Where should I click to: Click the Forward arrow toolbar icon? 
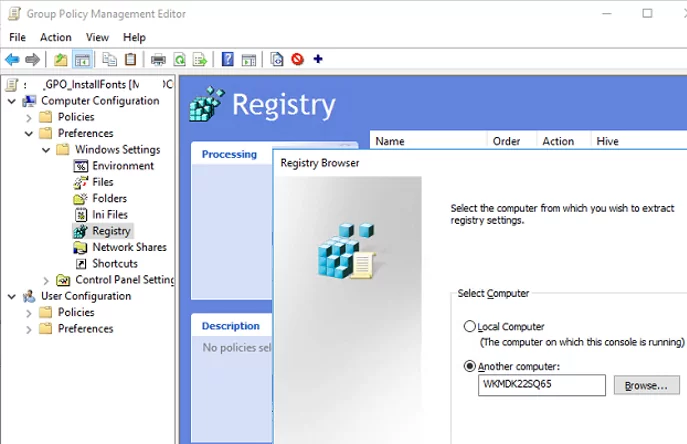click(32, 59)
